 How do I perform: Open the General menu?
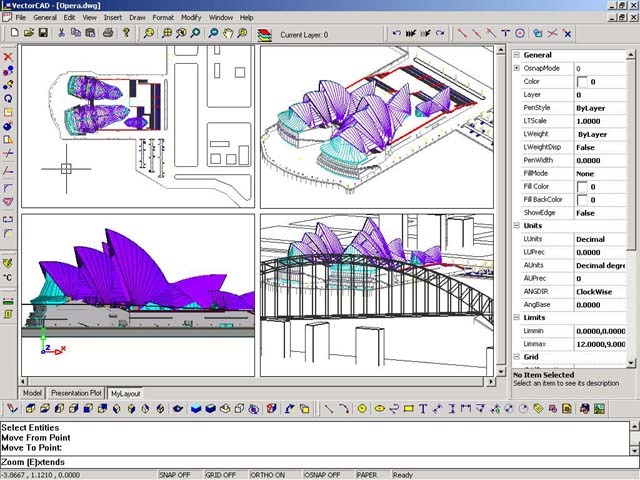(x=45, y=18)
